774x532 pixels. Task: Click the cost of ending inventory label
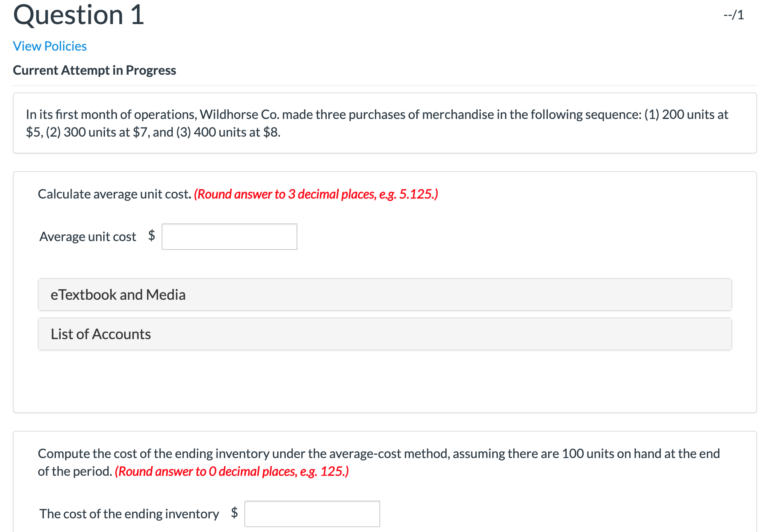[129, 514]
